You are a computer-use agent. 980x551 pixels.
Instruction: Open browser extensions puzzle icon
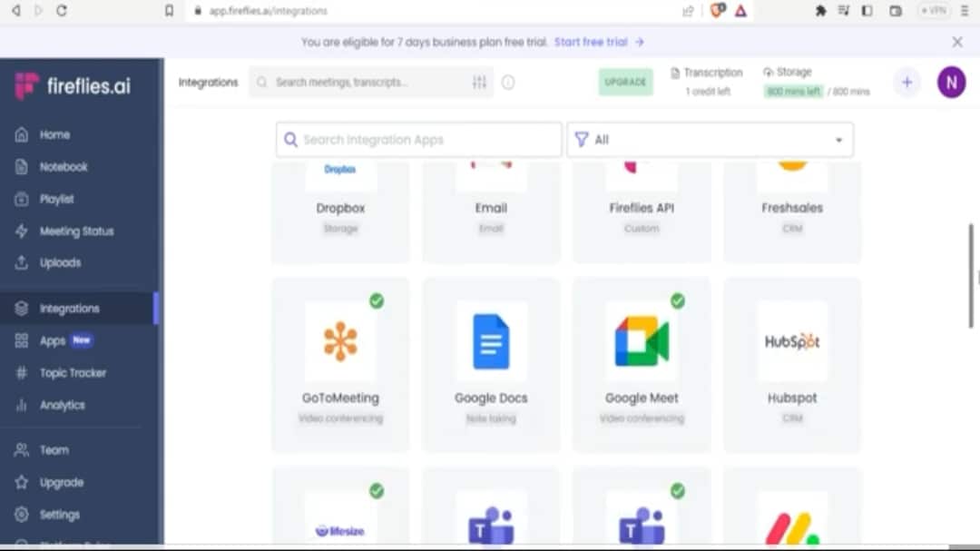(820, 11)
